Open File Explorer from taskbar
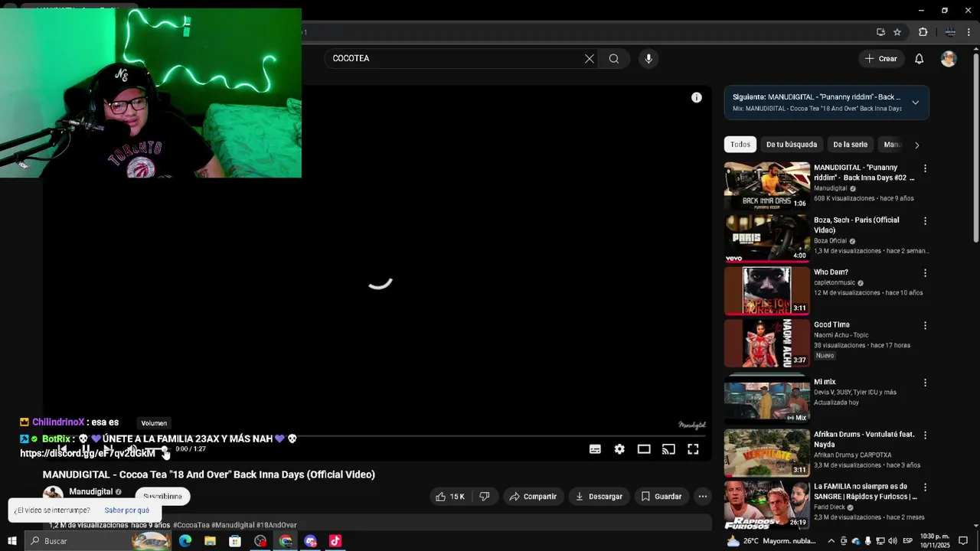The height and width of the screenshot is (551, 980). (210, 541)
